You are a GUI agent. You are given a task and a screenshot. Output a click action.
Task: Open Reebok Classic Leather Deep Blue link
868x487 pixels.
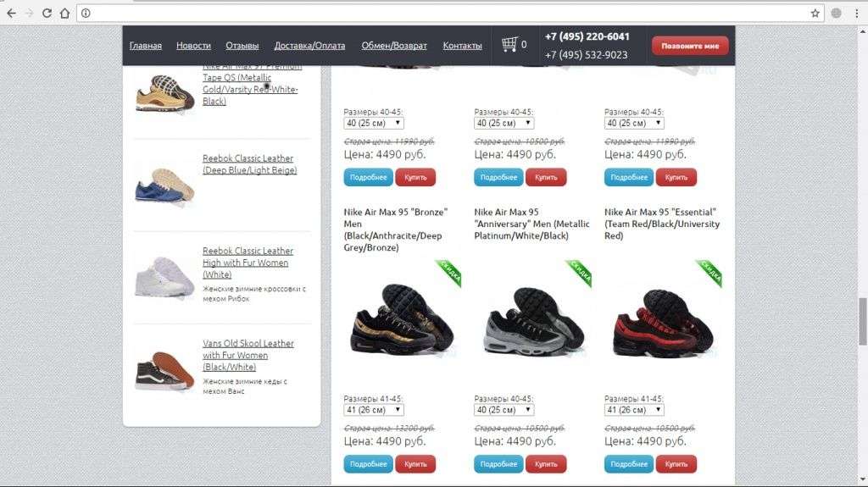tap(249, 163)
